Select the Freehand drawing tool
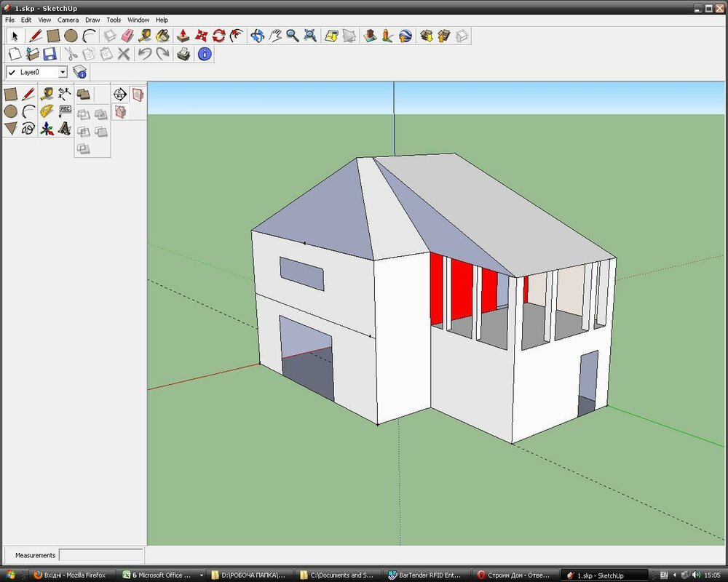The image size is (728, 582). (x=28, y=129)
